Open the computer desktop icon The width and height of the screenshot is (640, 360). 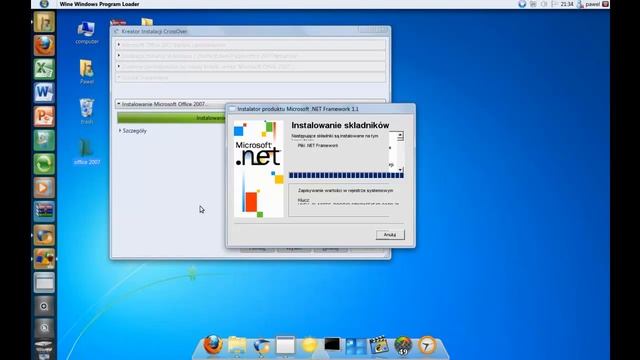[87, 33]
